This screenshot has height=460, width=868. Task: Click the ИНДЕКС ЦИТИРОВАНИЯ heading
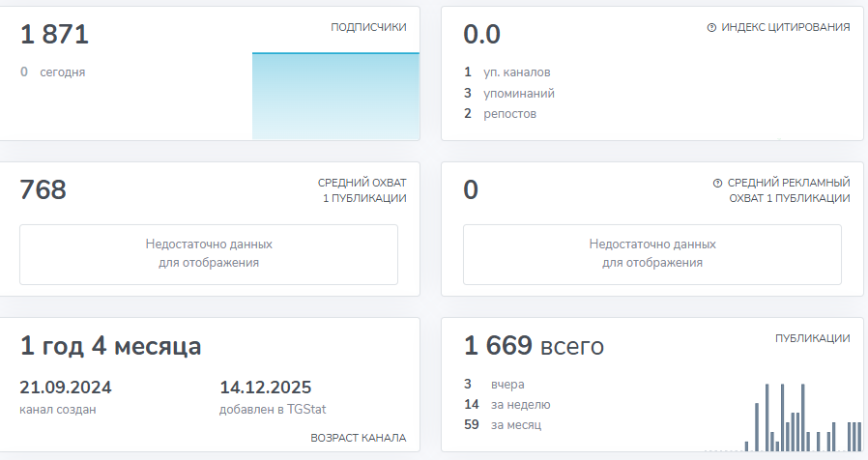(x=785, y=27)
